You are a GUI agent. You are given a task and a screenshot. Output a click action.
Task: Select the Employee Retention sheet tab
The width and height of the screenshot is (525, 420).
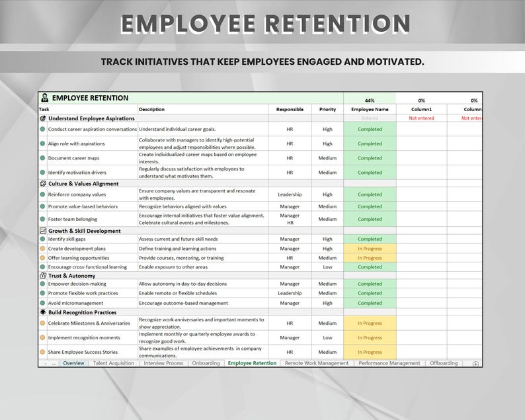252,363
